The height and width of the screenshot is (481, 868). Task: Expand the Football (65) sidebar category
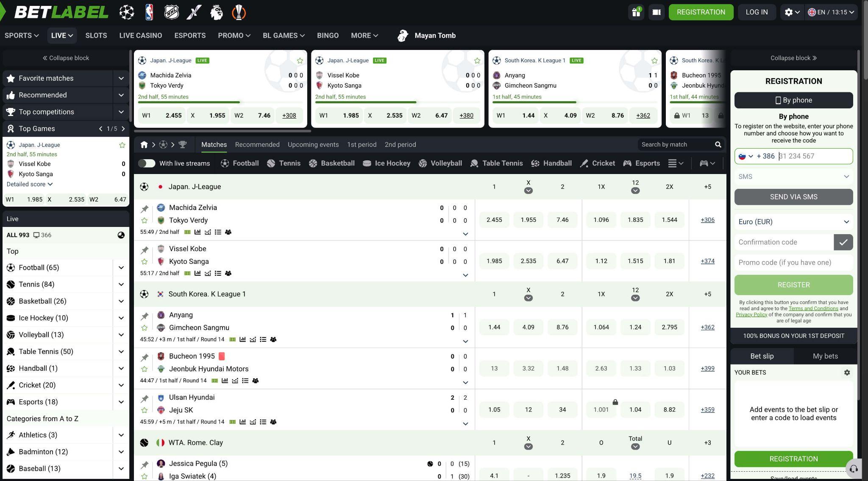pos(121,268)
